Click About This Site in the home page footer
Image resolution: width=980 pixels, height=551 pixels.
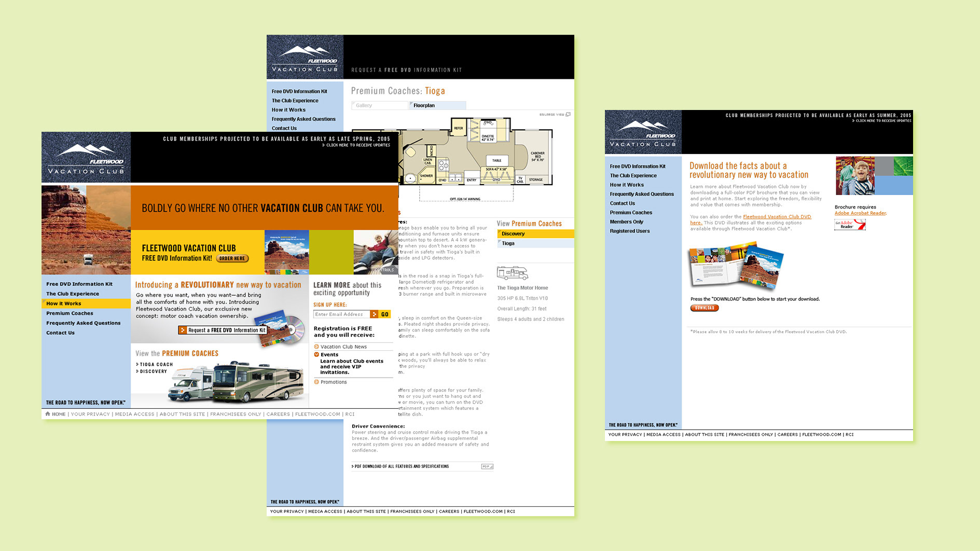tap(182, 414)
